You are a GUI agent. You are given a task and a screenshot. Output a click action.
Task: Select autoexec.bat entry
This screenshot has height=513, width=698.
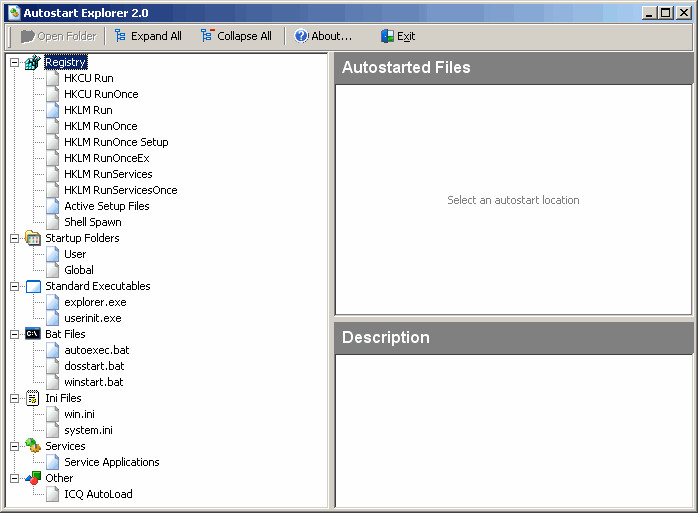click(x=97, y=350)
